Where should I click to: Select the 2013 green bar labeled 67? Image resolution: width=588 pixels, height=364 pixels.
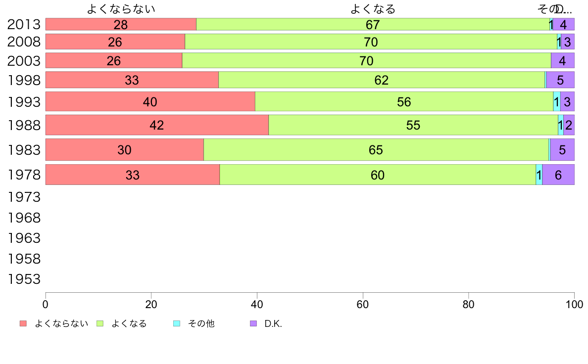(x=373, y=24)
